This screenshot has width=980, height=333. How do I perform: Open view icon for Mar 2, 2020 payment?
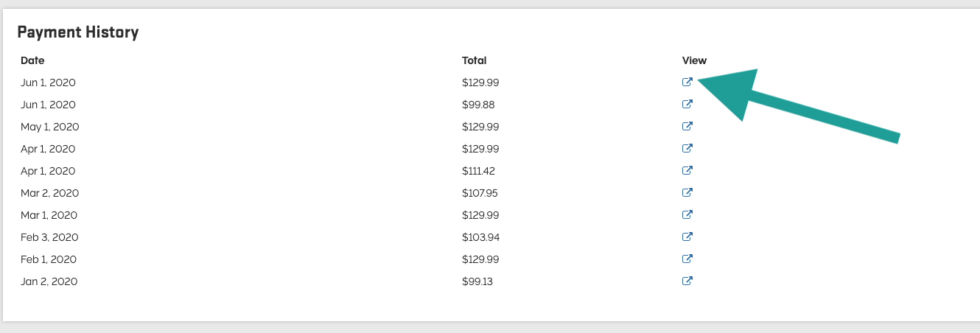(x=687, y=193)
